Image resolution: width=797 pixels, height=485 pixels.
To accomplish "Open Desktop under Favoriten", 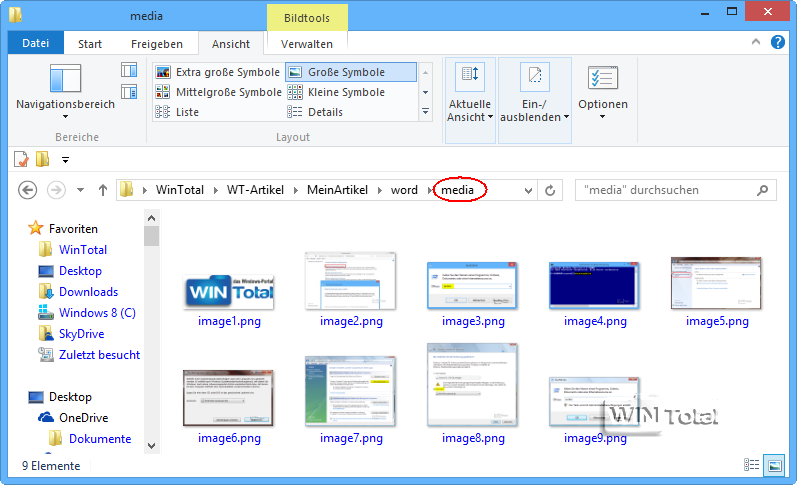I will [80, 271].
